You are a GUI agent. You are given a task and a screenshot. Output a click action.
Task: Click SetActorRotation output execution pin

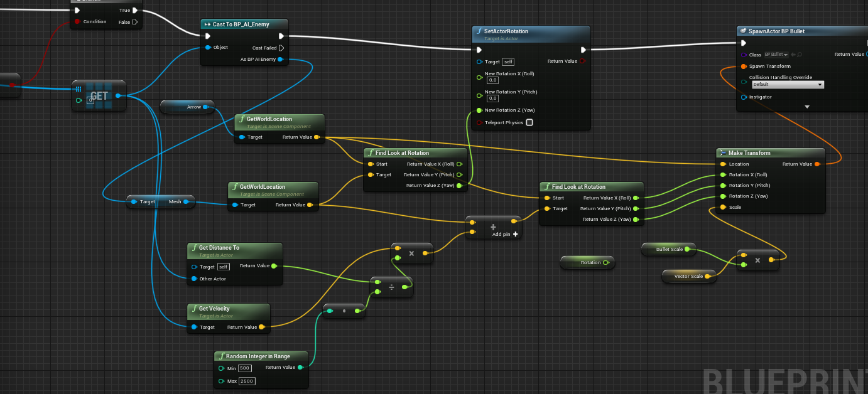coord(583,50)
